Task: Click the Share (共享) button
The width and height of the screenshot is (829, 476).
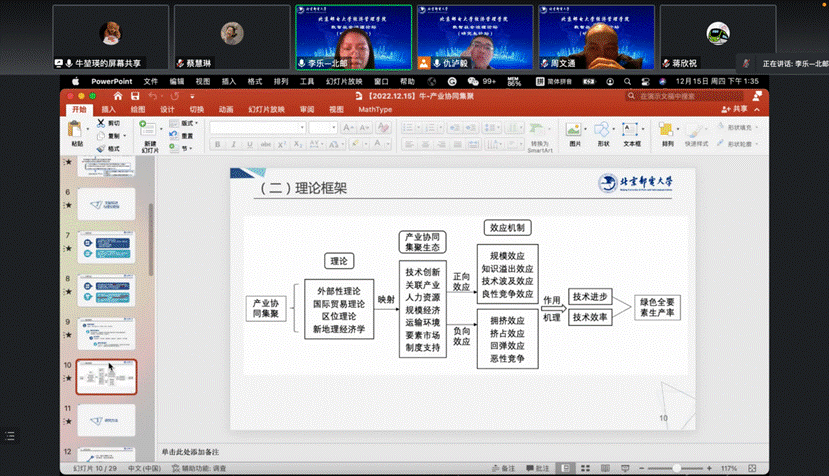Action: (x=735, y=109)
